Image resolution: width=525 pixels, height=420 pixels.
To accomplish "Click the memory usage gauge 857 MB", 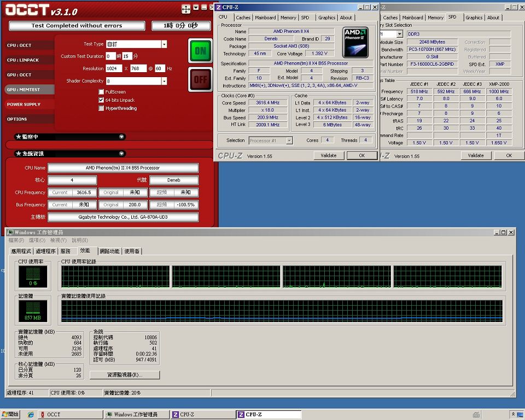I will coord(33,311).
